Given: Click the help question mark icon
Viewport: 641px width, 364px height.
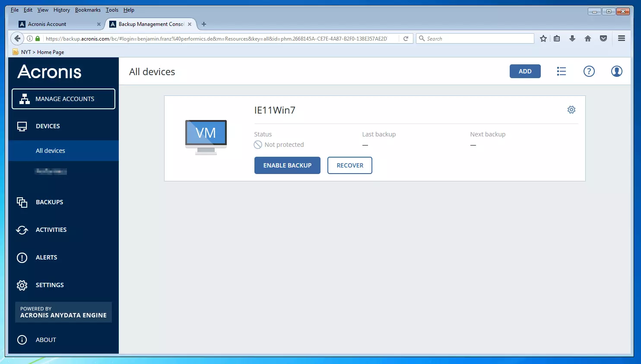Looking at the screenshot, I should [x=589, y=71].
